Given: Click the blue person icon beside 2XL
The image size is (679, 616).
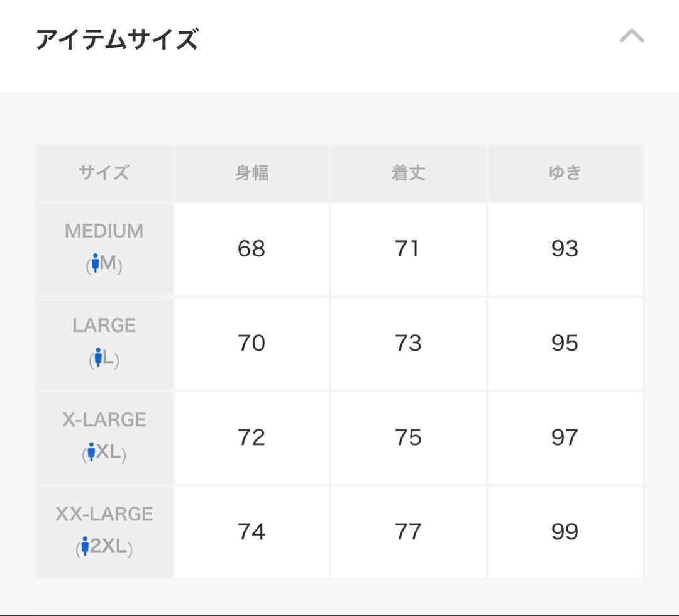Looking at the screenshot, I should pos(85,546).
